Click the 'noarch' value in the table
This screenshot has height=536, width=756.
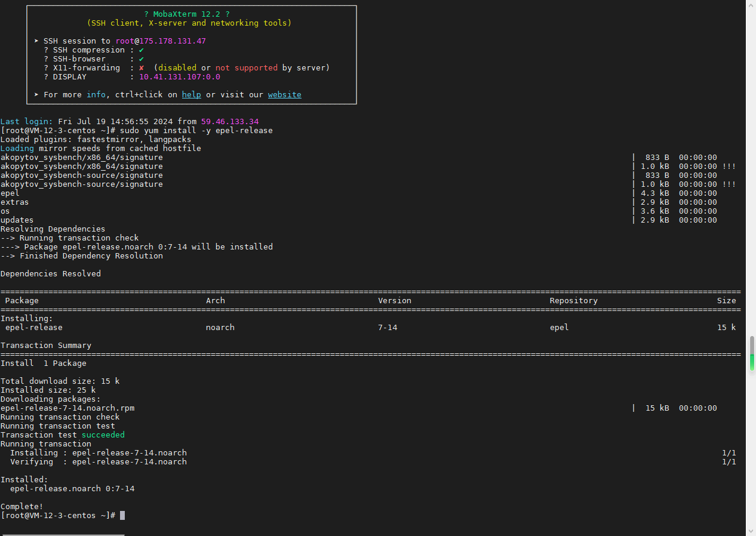[220, 328]
